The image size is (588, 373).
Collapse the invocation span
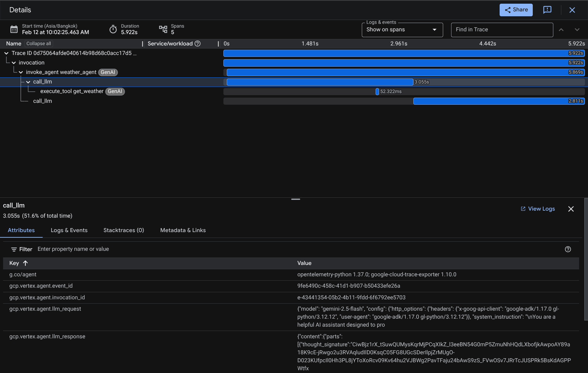point(14,63)
